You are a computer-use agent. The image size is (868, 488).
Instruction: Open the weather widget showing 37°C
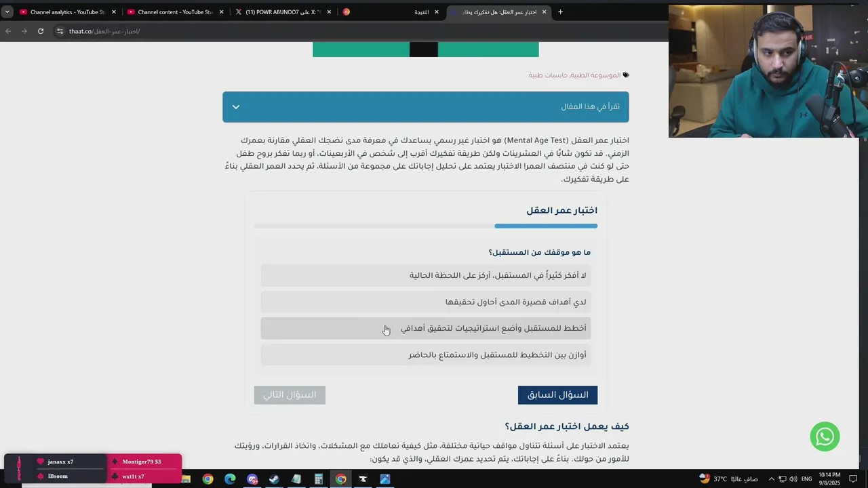[729, 479]
